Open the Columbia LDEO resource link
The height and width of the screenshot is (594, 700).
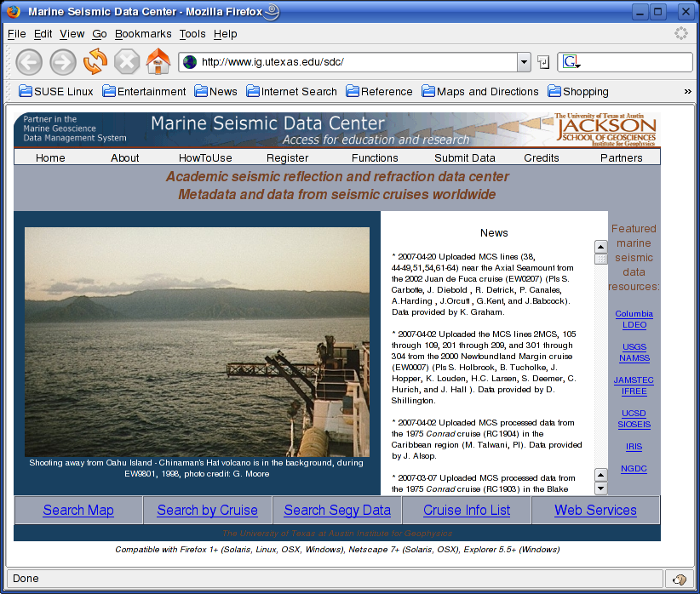[634, 319]
